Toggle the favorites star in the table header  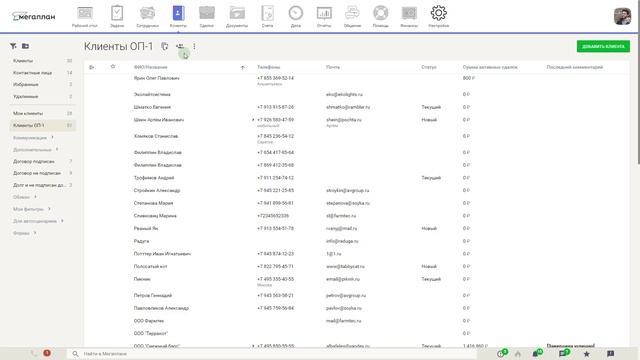(113, 67)
